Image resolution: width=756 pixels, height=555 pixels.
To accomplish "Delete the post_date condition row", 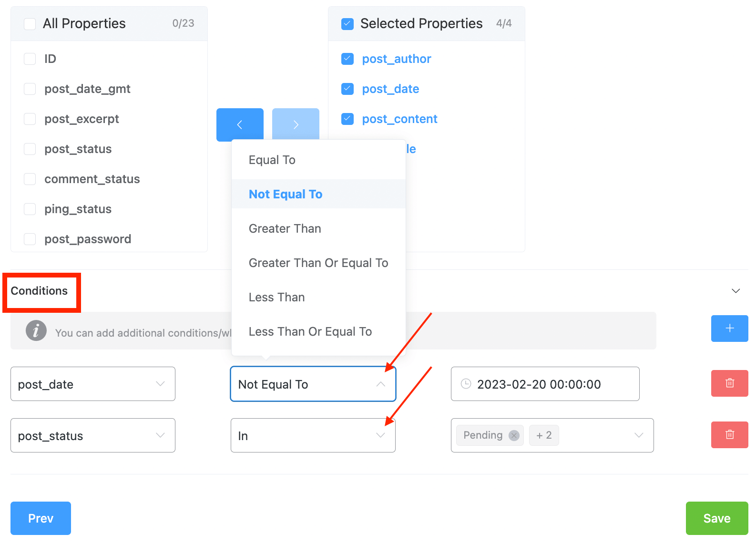I will coord(729,383).
